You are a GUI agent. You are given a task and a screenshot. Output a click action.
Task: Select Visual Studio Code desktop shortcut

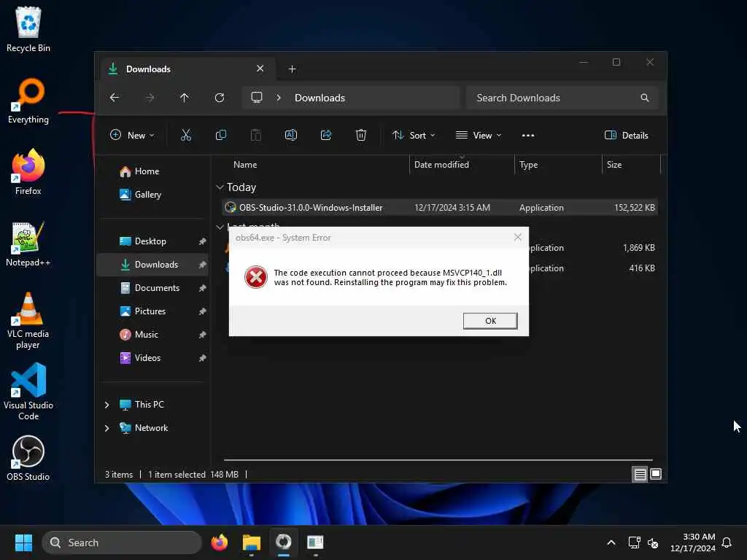28,392
